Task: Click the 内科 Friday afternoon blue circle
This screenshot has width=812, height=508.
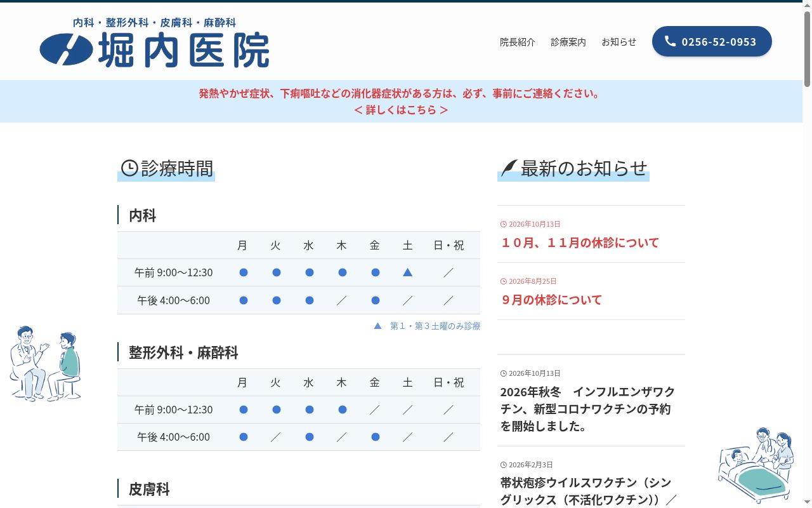Action: tap(376, 300)
